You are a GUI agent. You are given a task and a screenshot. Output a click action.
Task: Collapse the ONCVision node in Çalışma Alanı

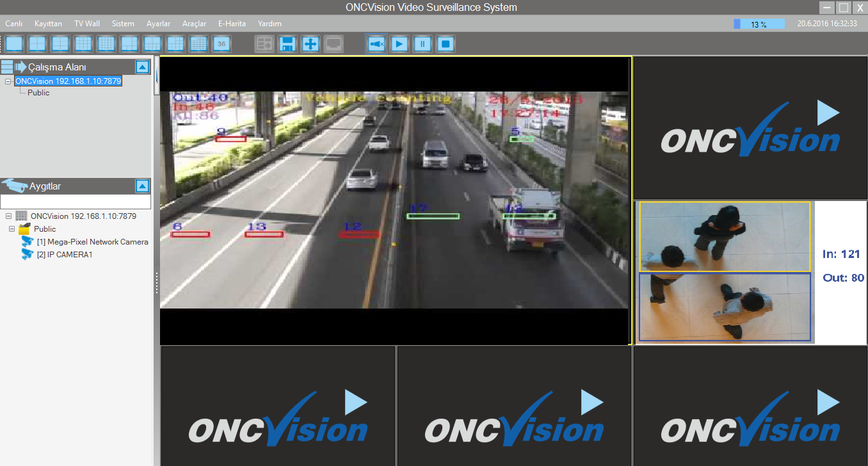(x=8, y=82)
